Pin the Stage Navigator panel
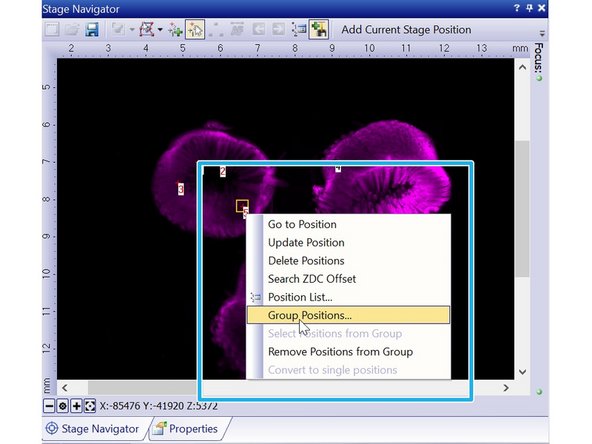Image resolution: width=592 pixels, height=444 pixels. (529, 8)
